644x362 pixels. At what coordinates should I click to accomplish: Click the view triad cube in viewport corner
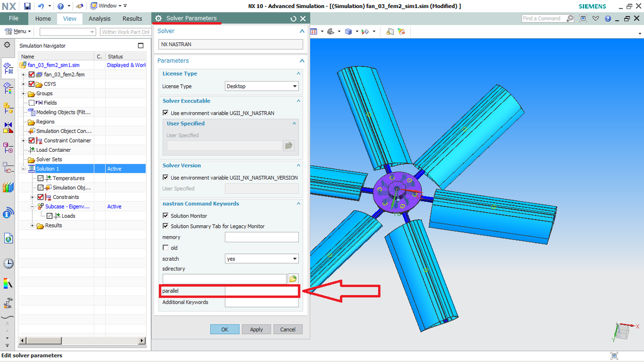point(622,332)
